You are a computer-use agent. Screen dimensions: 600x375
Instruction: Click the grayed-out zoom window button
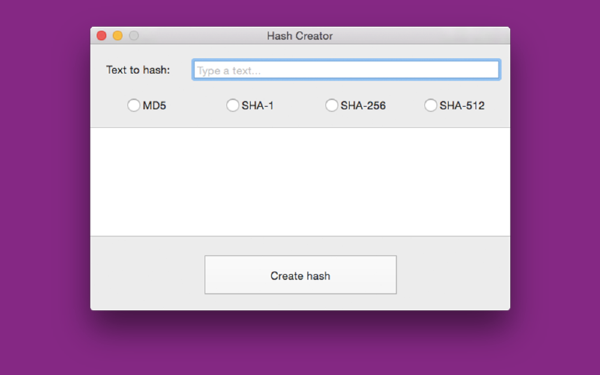tap(134, 36)
